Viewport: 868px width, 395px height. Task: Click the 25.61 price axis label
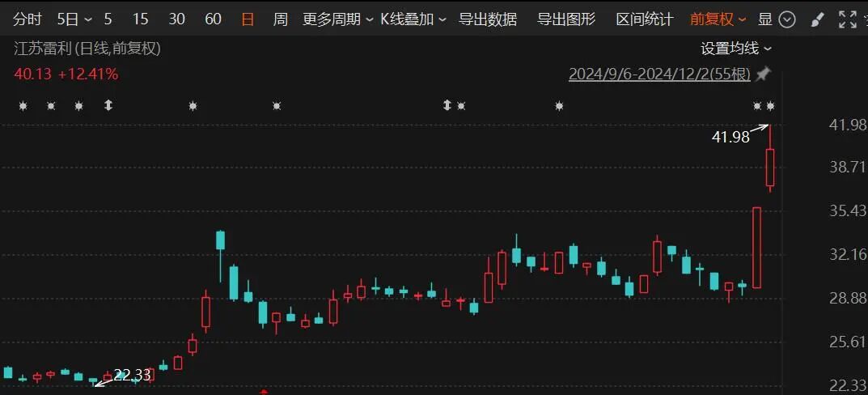[848, 342]
